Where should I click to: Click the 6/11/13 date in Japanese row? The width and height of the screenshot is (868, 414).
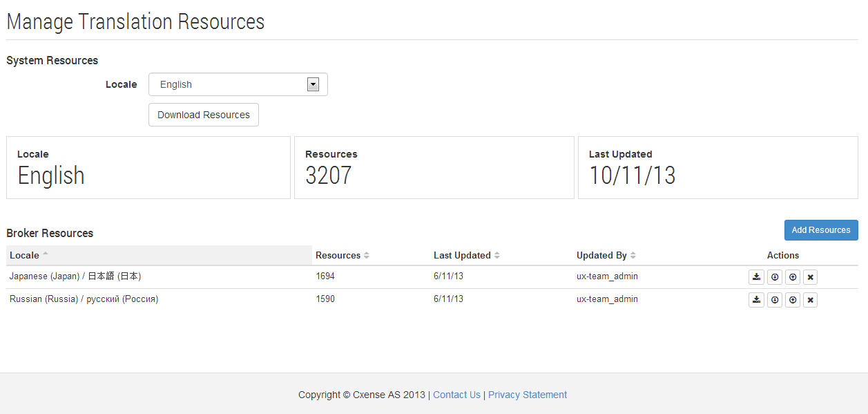point(448,276)
